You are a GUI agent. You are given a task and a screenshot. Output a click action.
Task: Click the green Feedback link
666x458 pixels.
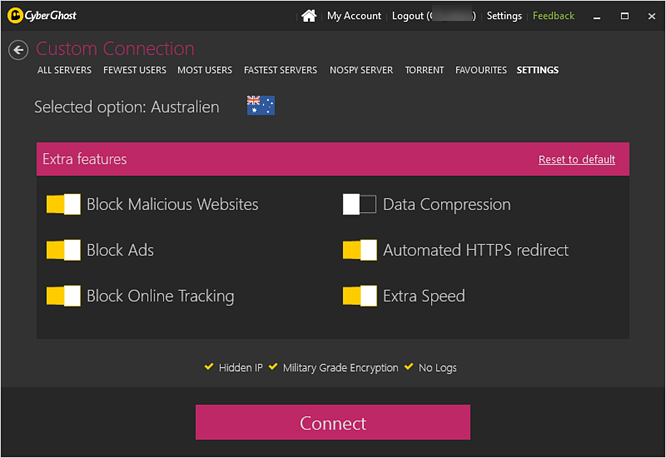(x=553, y=16)
